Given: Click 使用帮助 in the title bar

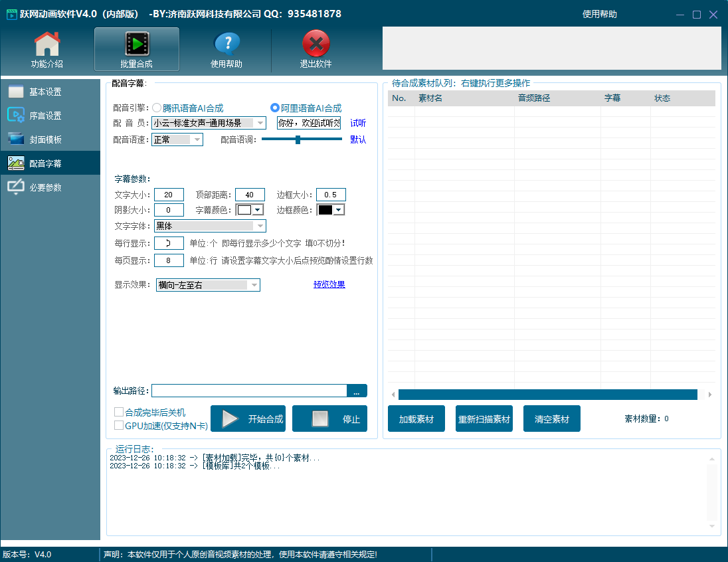Looking at the screenshot, I should click(x=599, y=14).
